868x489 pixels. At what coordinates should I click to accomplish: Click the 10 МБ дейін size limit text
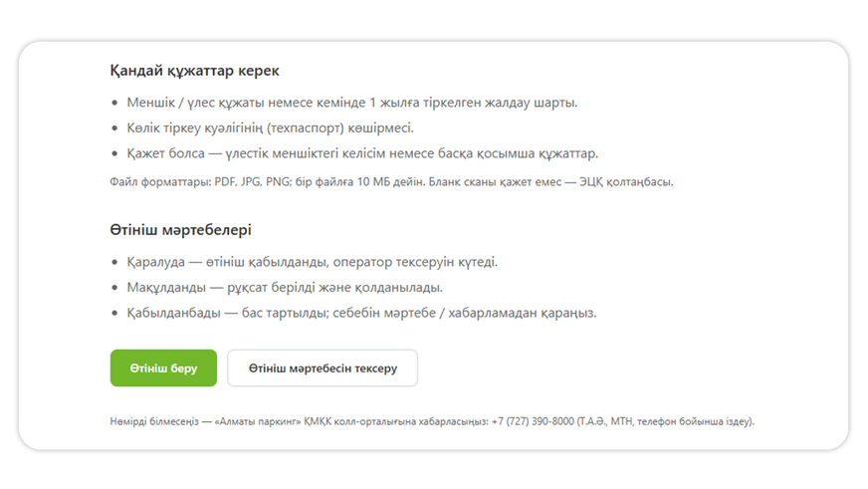(x=392, y=181)
